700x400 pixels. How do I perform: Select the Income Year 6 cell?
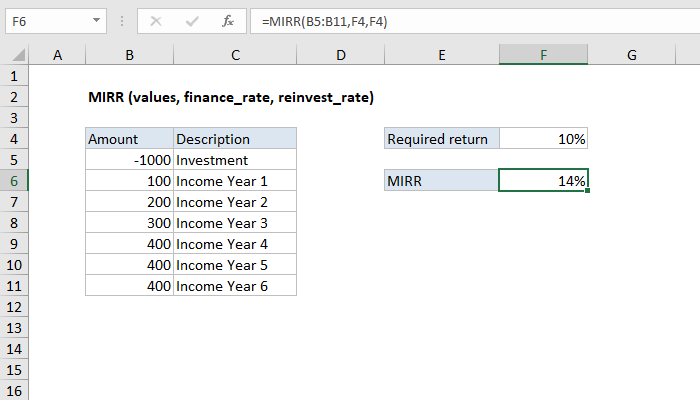[235, 286]
